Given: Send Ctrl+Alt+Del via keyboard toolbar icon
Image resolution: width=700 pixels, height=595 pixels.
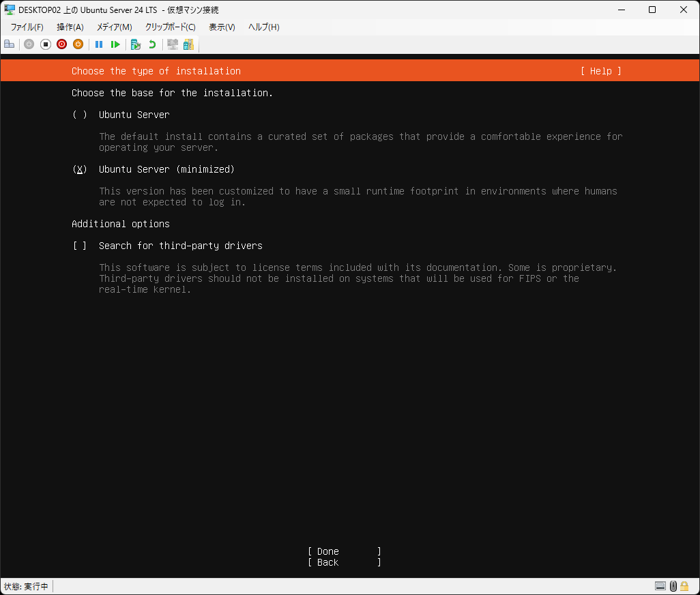Looking at the screenshot, I should (x=9, y=44).
